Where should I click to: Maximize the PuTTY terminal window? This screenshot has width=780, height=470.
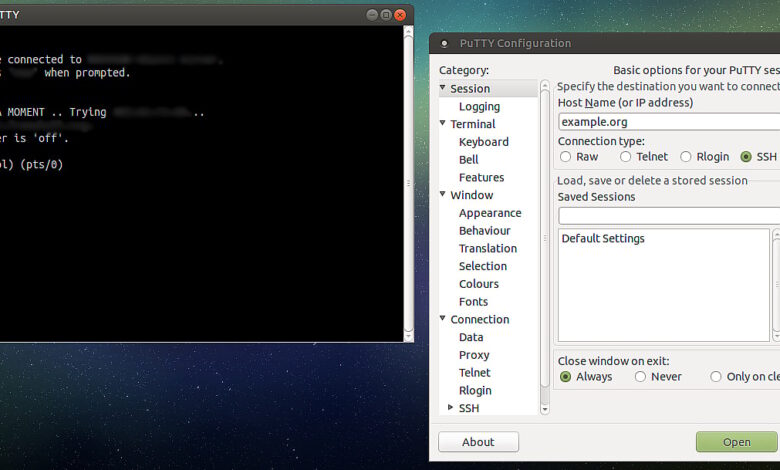(386, 15)
